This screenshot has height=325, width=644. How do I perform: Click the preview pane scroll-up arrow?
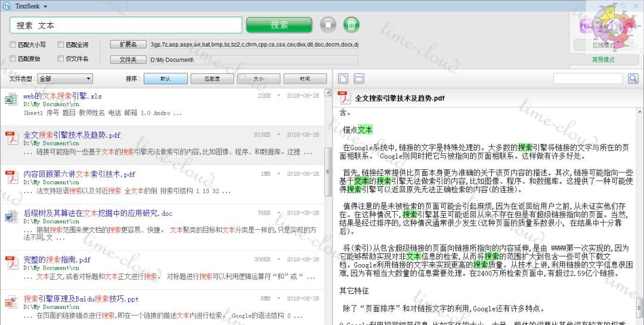click(x=640, y=112)
